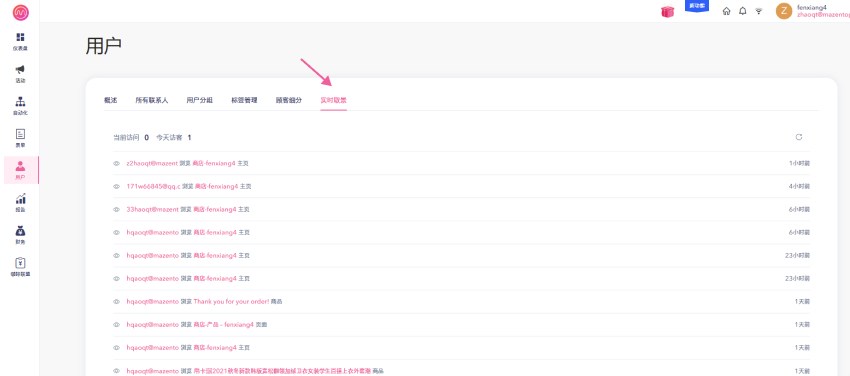Click the 1小时前 timestamp
Image resolution: width=850 pixels, height=376 pixels.
coord(800,163)
